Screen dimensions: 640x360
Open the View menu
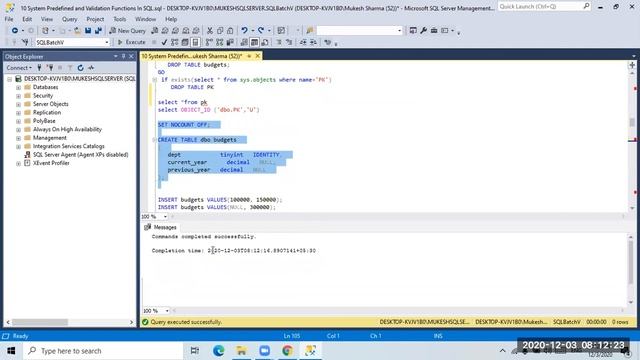click(47, 19)
